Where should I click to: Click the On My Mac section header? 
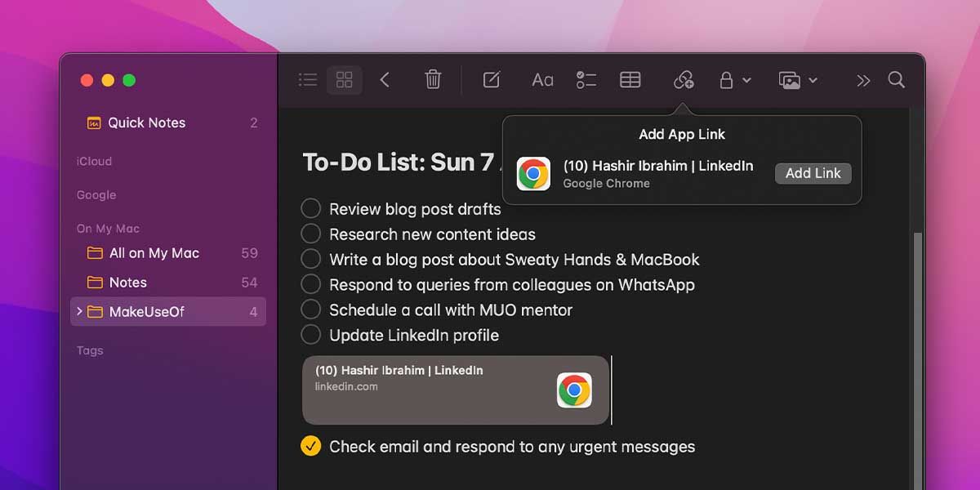tap(108, 229)
